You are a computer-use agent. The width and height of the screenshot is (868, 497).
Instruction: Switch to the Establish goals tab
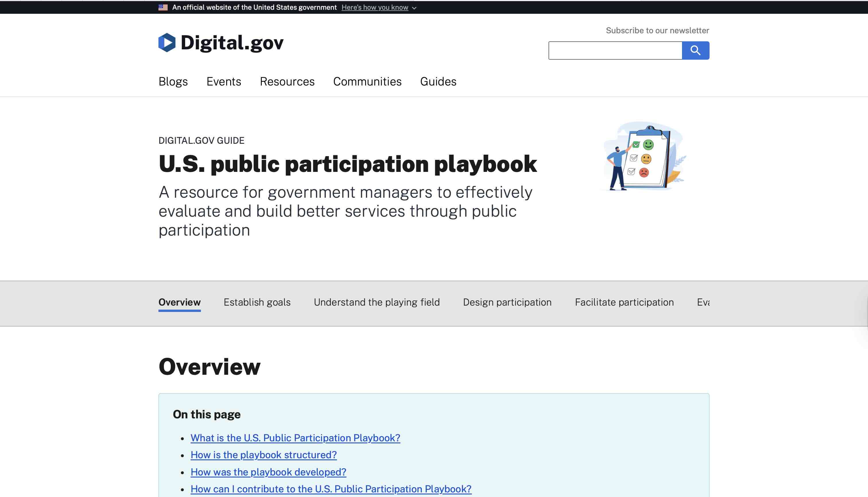pos(257,302)
